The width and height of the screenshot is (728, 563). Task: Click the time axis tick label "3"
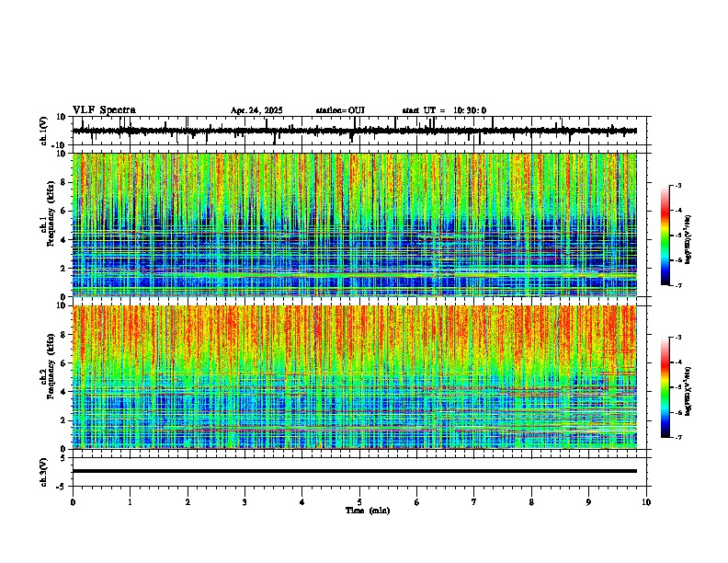pos(245,502)
